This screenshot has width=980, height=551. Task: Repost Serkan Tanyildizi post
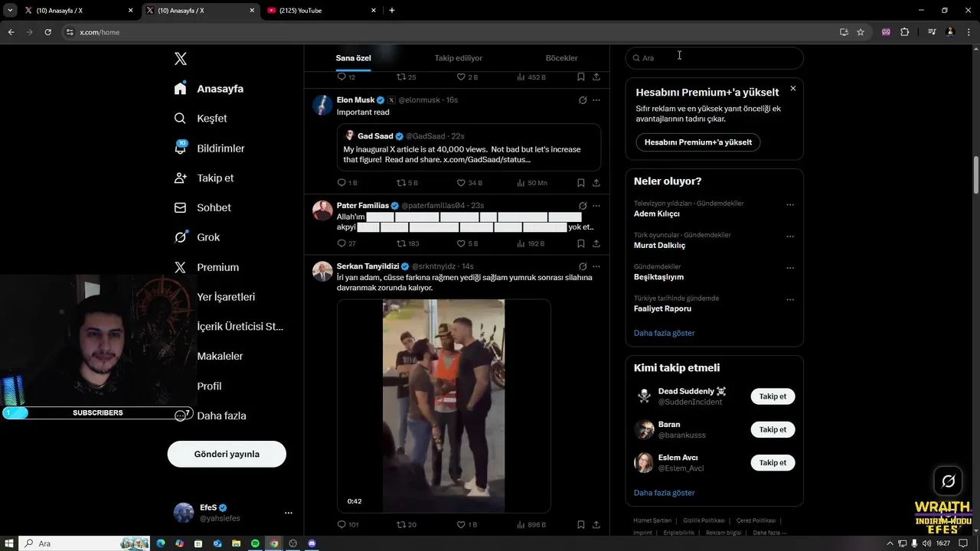tap(406, 524)
